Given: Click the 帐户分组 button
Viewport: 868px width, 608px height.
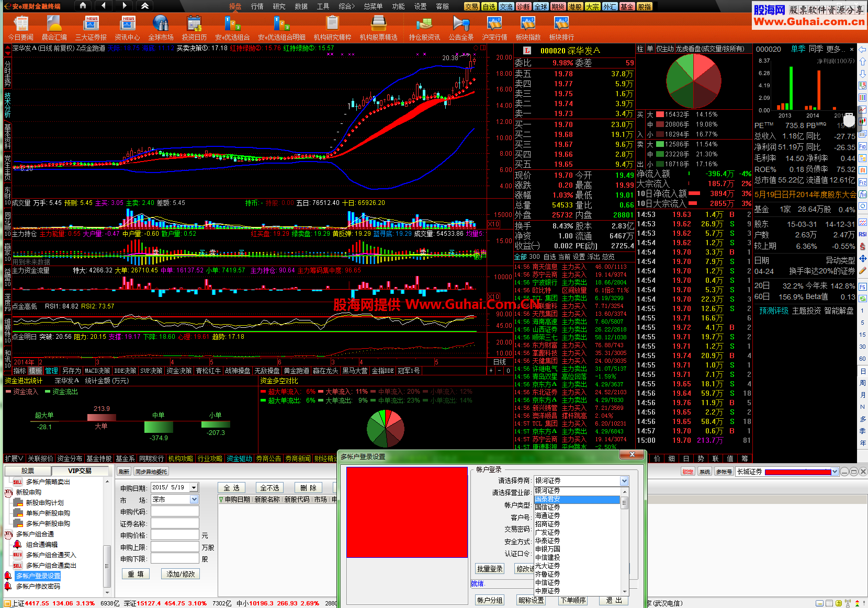Looking at the screenshot, I should [490, 600].
